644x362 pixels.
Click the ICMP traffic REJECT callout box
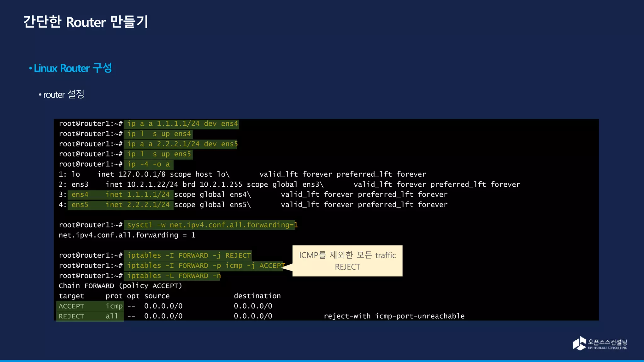coord(347,261)
